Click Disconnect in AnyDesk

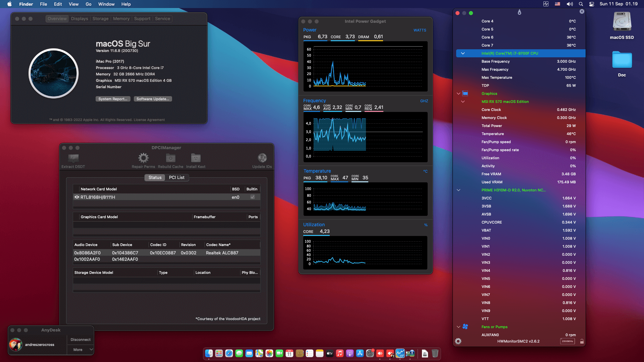[x=80, y=339]
